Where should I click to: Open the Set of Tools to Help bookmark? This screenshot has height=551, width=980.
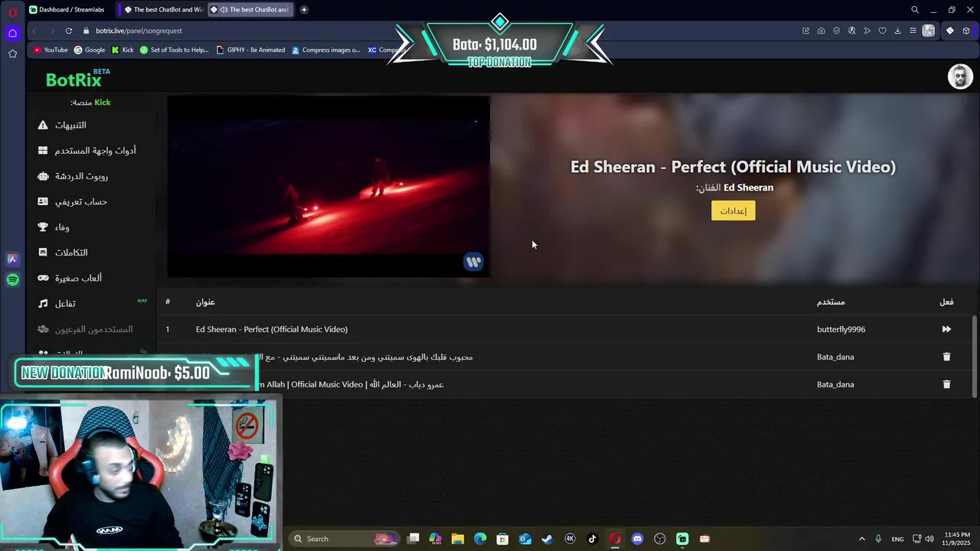(174, 50)
